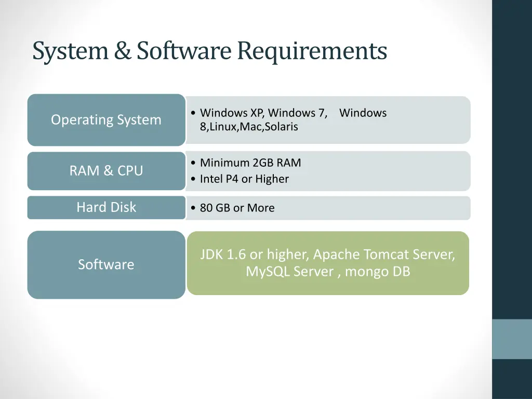Select the 'Hard Disk' label box
Screen dimensions: 532x399
106,207
